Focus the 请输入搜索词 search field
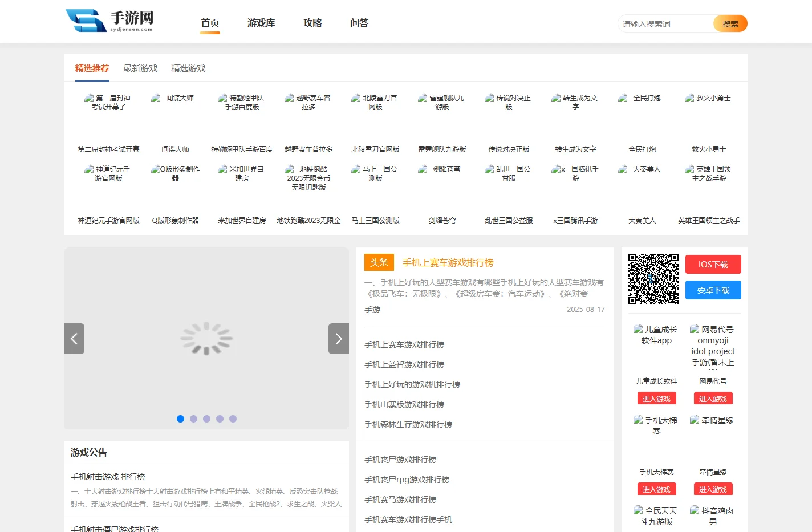812x532 pixels. 665,23
